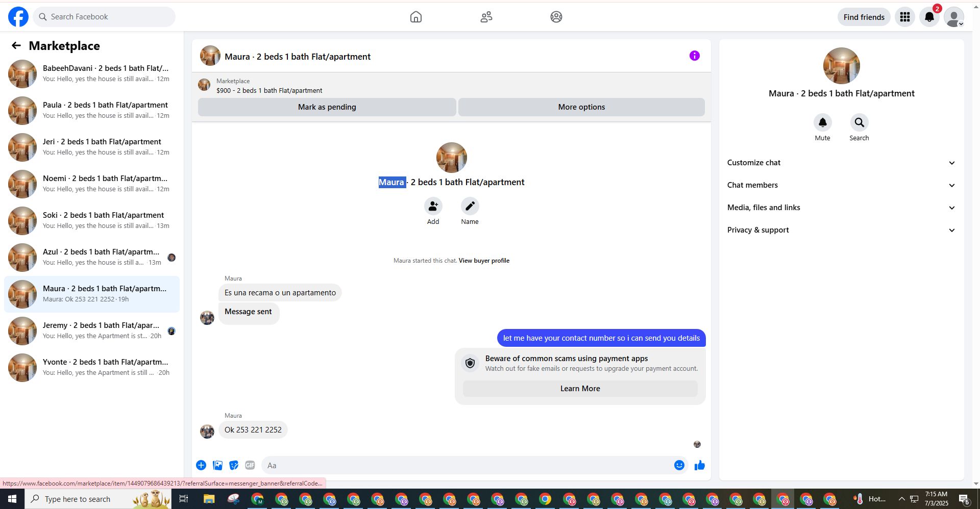
Task: Go back with the Marketplace arrow
Action: tap(16, 46)
